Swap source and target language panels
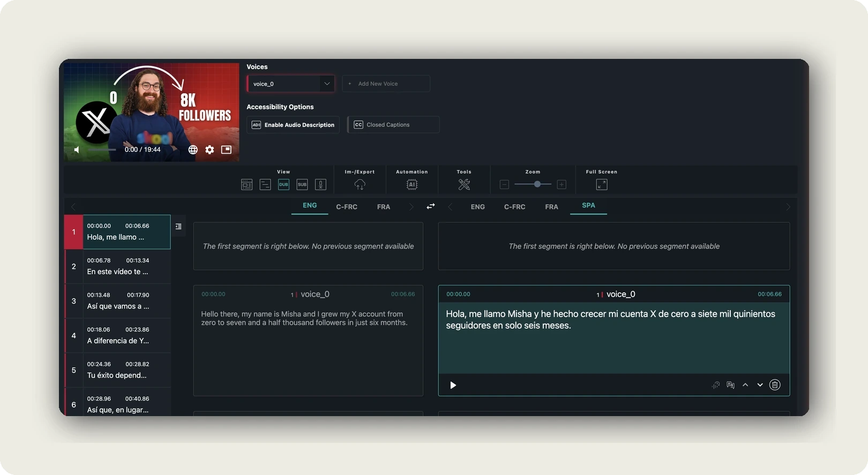This screenshot has height=475, width=868. click(430, 206)
